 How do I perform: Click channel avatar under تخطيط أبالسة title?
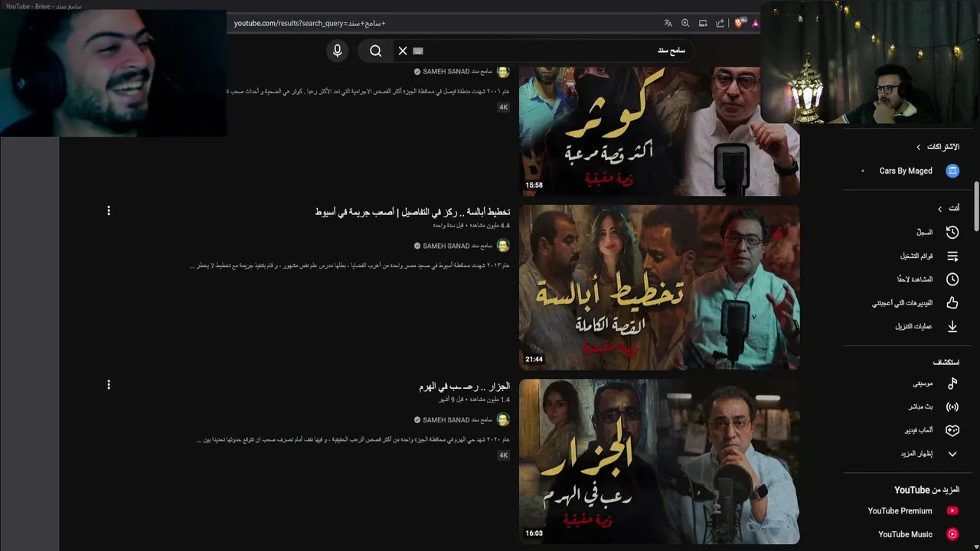503,246
